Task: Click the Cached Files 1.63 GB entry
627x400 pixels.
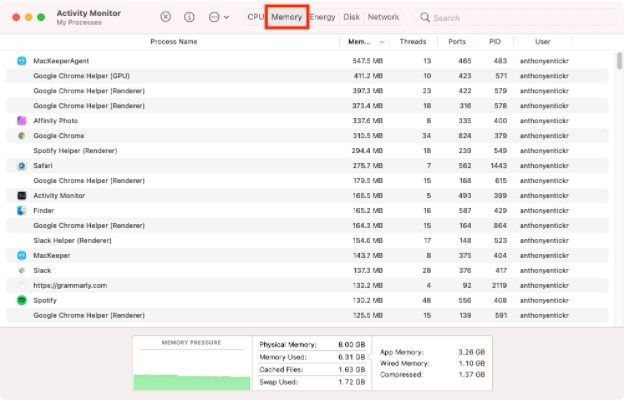Action: pos(312,369)
